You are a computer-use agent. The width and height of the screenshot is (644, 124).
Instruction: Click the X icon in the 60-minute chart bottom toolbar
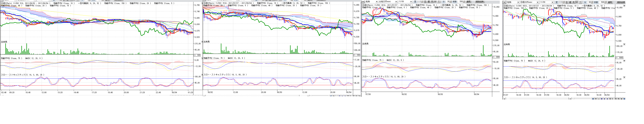pos(621,99)
